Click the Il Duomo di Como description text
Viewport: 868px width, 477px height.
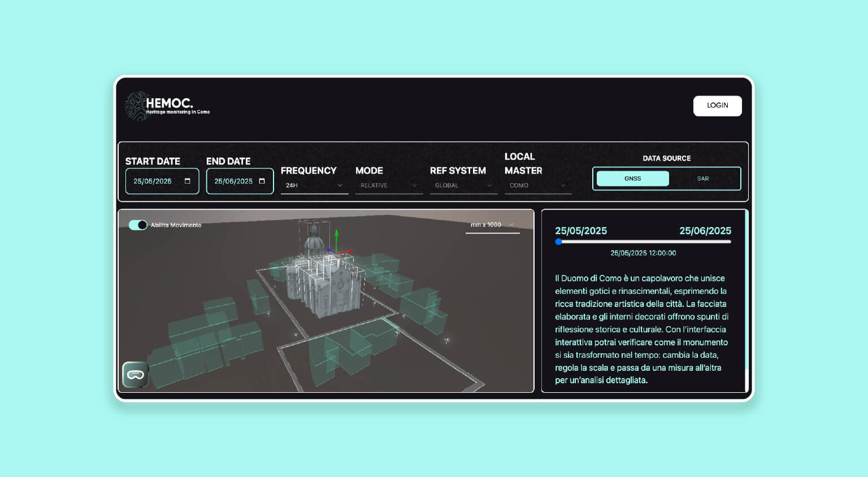[x=641, y=329]
